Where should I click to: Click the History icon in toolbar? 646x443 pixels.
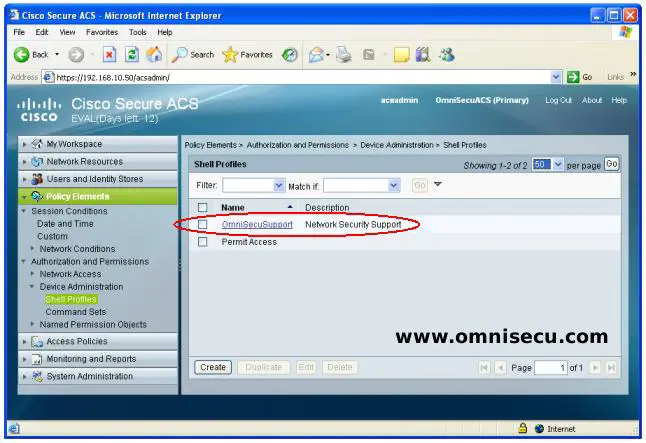click(290, 54)
